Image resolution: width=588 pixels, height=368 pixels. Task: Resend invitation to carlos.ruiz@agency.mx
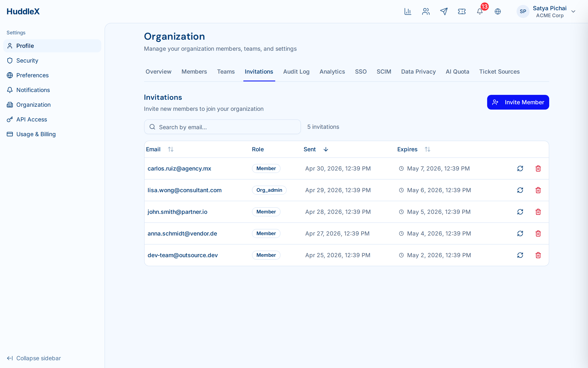pos(520,168)
